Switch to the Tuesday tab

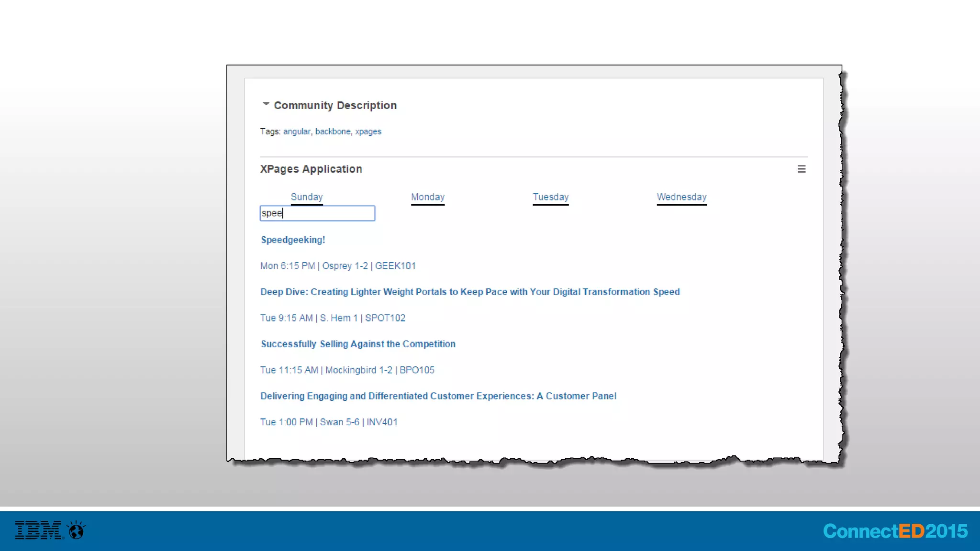pos(550,197)
